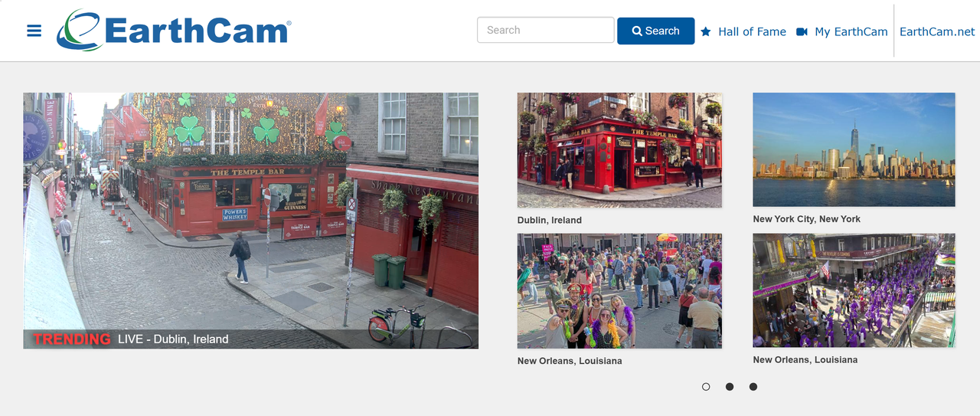Jump to the third carousel page dot
Viewport: 980px width, 416px height.
753,387
